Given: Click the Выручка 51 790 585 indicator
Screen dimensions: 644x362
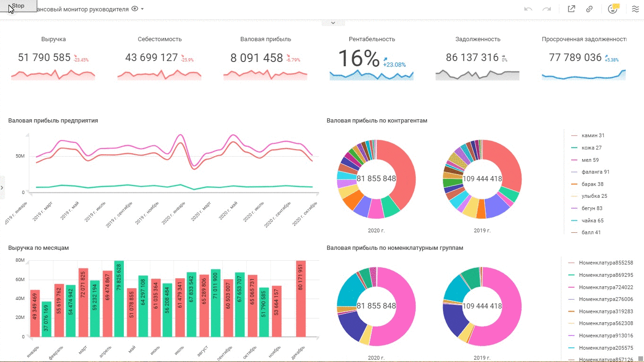Looking at the screenshot, I should point(53,58).
